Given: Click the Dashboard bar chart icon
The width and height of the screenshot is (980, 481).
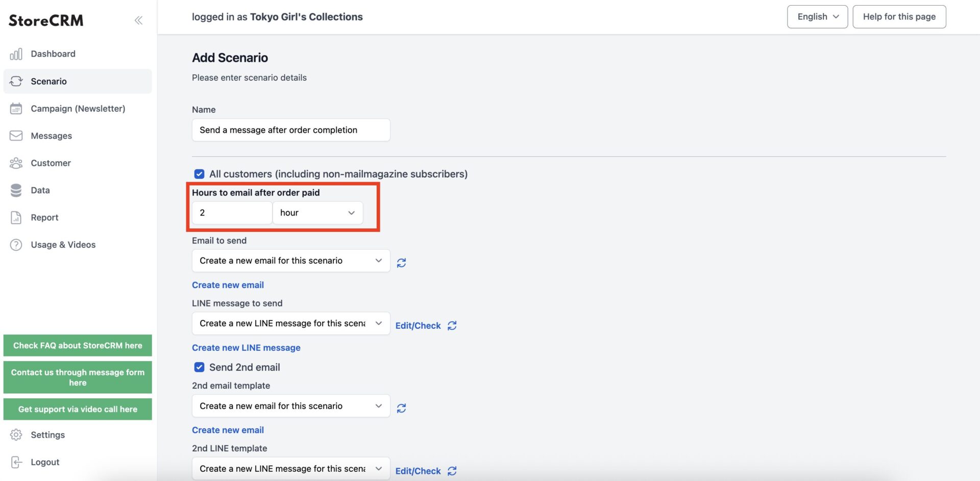Looking at the screenshot, I should (x=16, y=54).
